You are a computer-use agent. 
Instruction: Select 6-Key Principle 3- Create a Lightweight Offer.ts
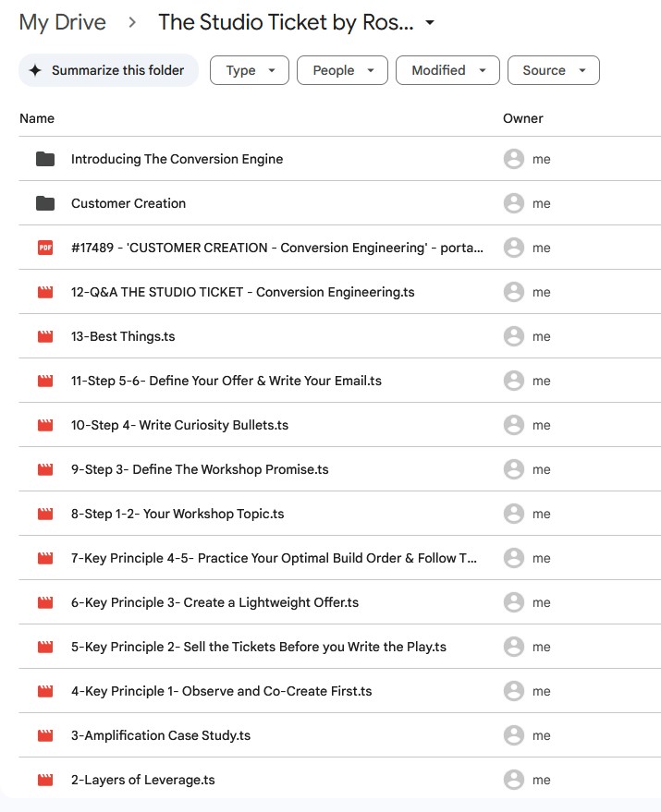[339, 602]
